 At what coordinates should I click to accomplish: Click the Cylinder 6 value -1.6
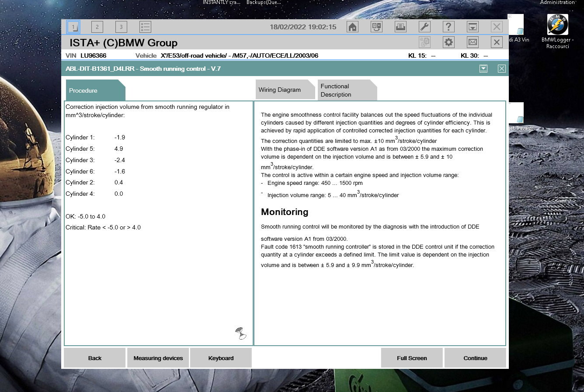pos(120,171)
